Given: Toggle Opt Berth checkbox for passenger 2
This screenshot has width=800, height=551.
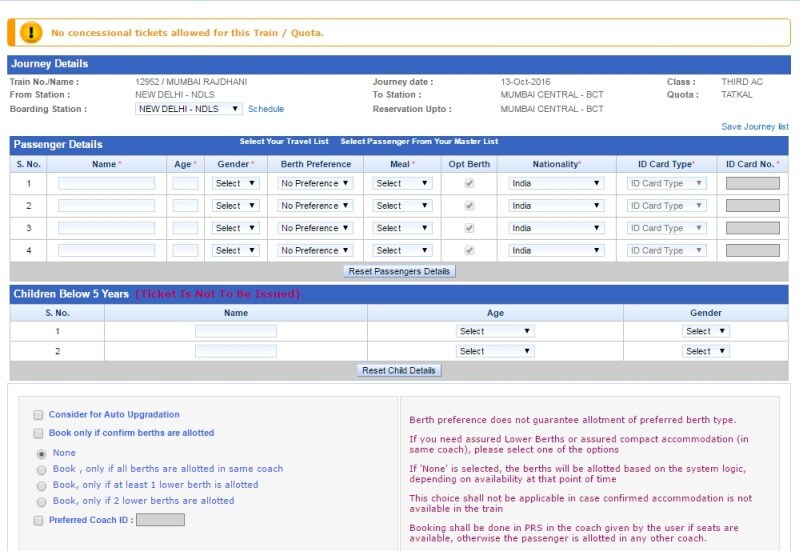Looking at the screenshot, I should [469, 206].
